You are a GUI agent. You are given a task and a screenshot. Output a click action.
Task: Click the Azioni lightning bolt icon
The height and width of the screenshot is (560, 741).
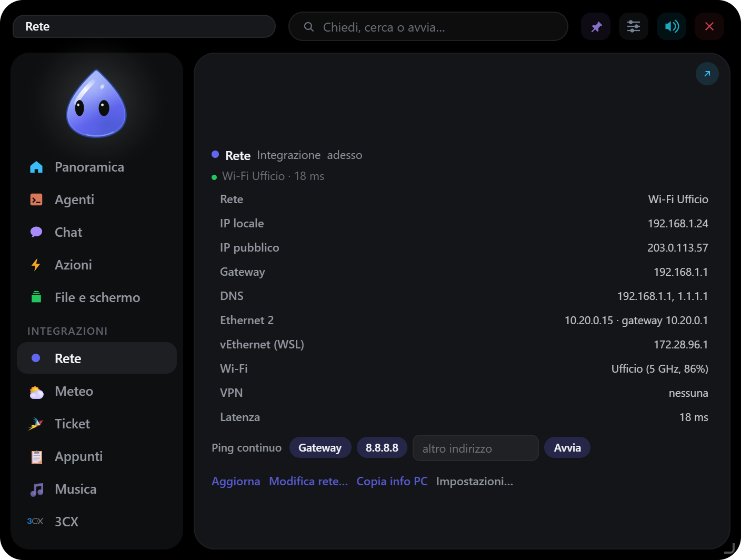36,265
